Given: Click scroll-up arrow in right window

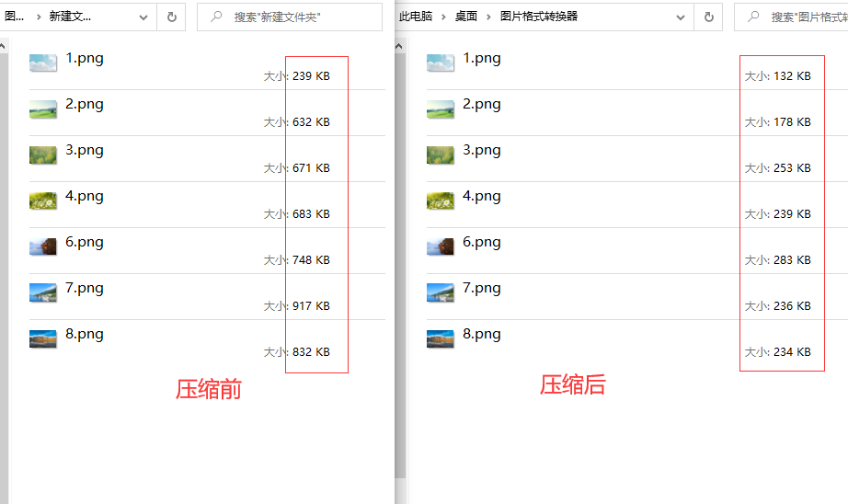Looking at the screenshot, I should [x=399, y=47].
